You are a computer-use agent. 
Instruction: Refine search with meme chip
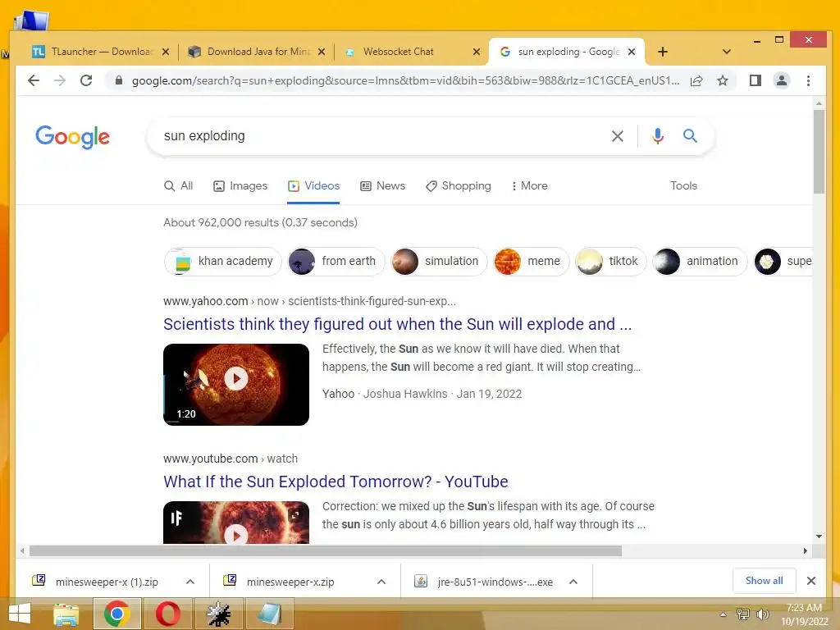tap(532, 262)
